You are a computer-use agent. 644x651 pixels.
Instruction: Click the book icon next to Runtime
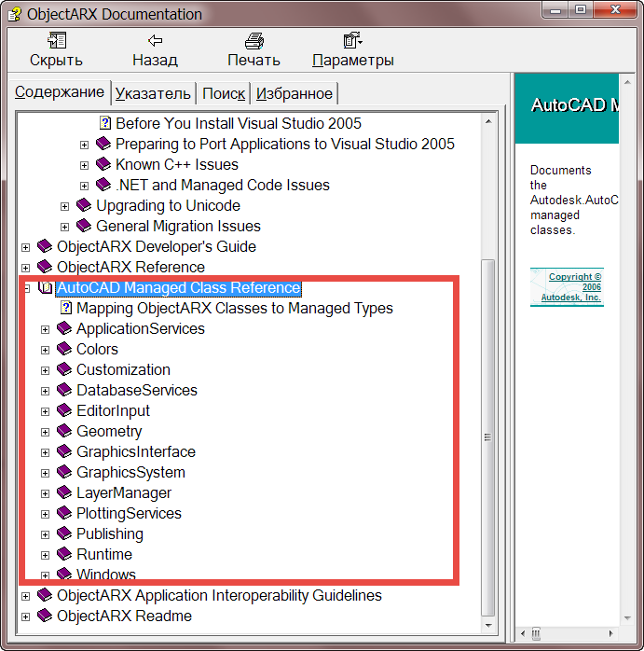pos(64,554)
